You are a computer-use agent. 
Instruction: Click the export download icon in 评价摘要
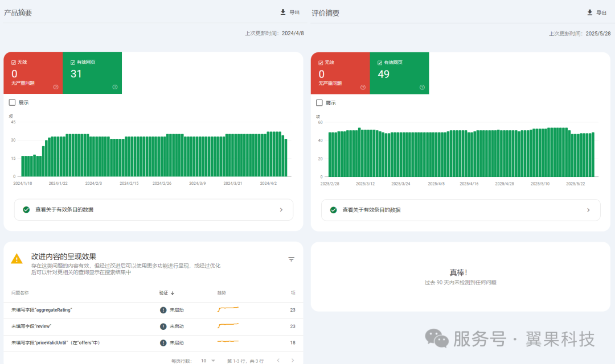590,12
